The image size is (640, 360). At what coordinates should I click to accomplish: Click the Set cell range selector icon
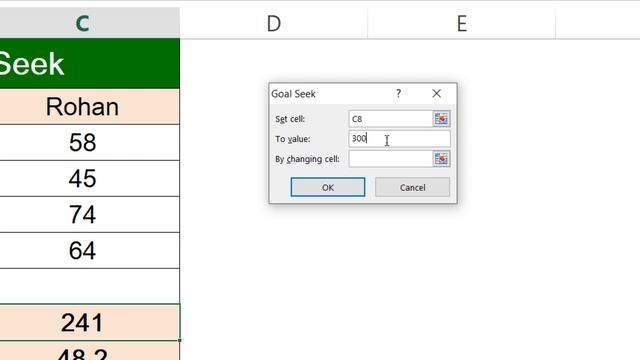click(441, 119)
